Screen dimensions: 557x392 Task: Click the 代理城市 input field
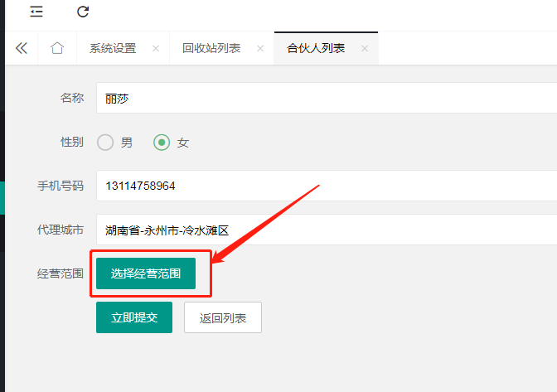pyautogui.click(x=327, y=230)
